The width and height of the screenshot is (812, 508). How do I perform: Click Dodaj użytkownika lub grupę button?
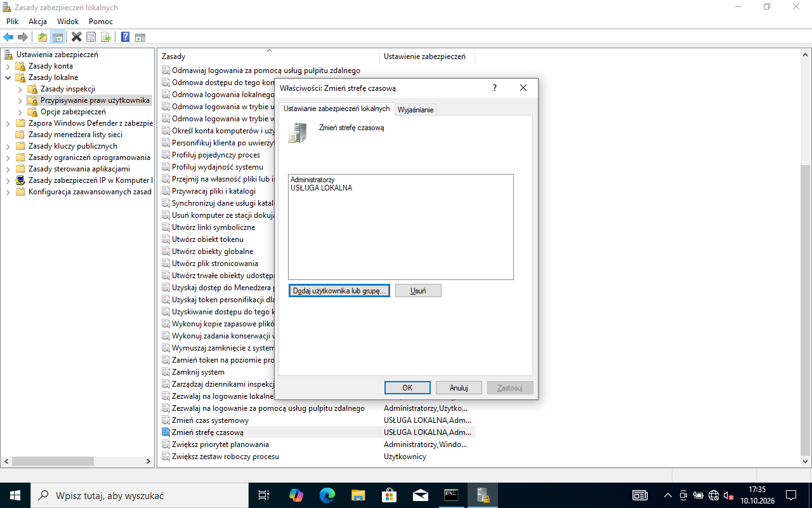pyautogui.click(x=339, y=291)
